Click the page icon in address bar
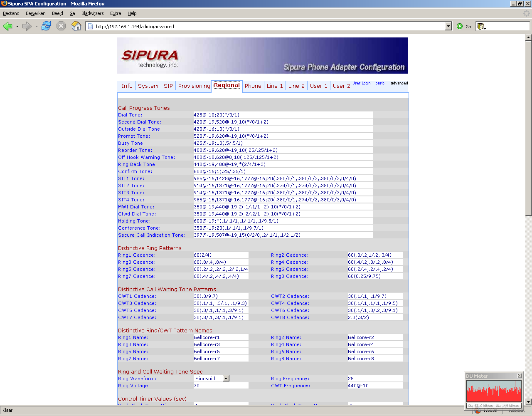Image resolution: width=532 pixels, height=416 pixels. [91, 26]
